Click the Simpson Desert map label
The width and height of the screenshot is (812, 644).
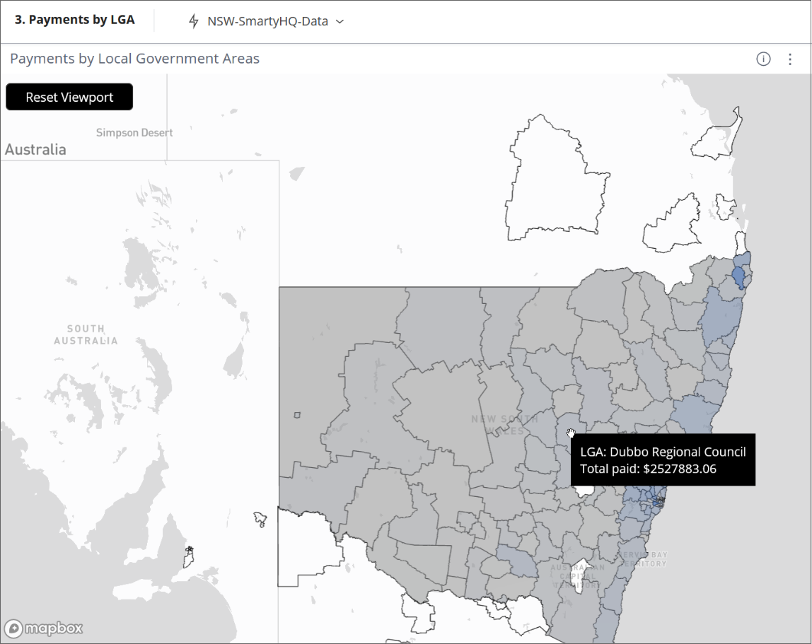134,133
